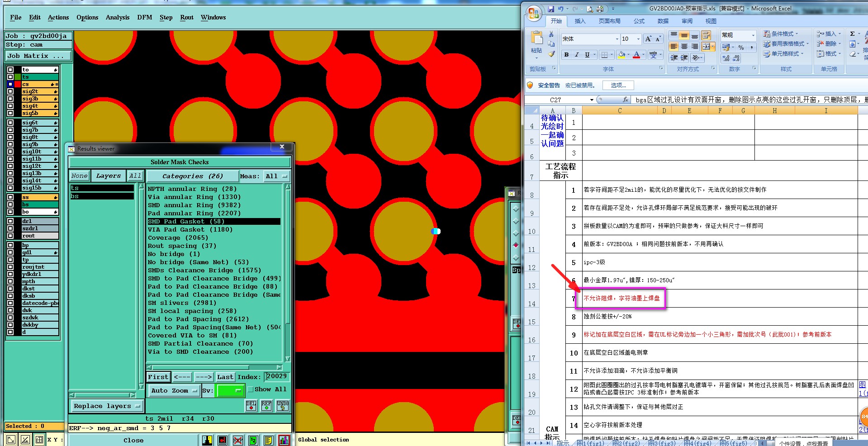Image resolution: width=868 pixels, height=446 pixels.
Task: Switch to Excel 插入 ribbon tab
Action: coord(580,21)
